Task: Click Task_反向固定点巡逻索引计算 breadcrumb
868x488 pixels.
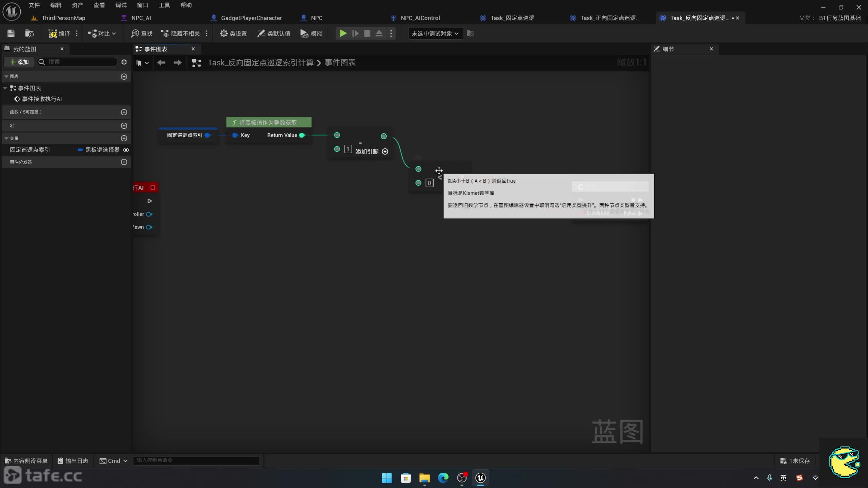Action: pos(260,63)
